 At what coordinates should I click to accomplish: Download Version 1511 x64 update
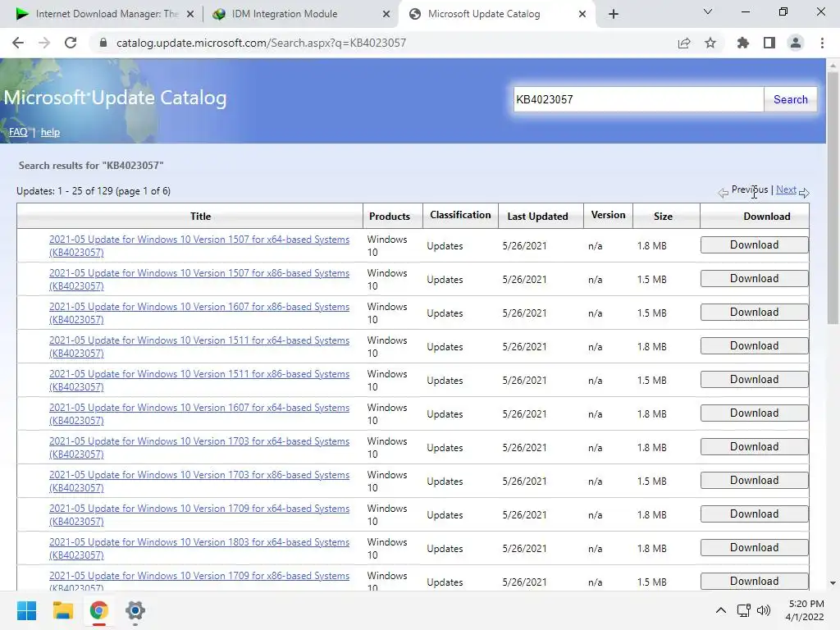(x=755, y=346)
